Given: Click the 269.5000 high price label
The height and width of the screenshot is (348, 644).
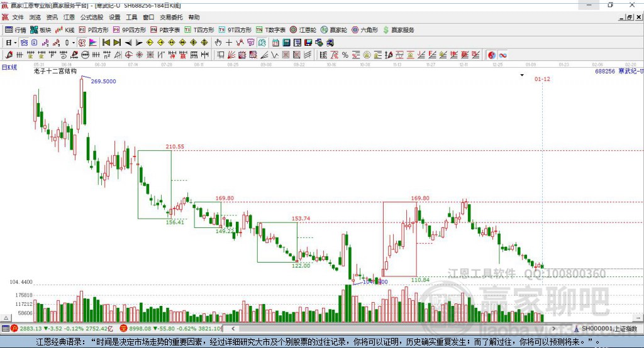Looking at the screenshot, I should click(x=104, y=81).
